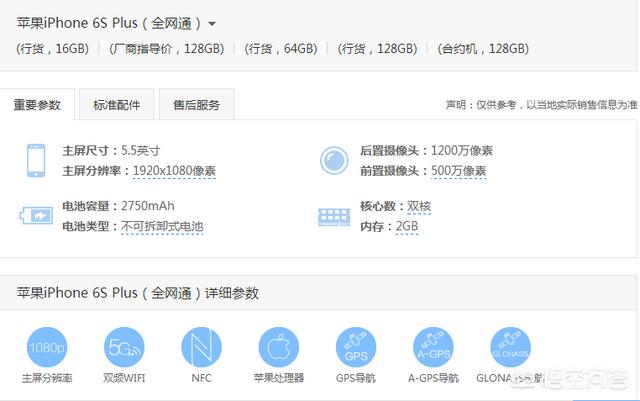Click the 1080p screen resolution icon
This screenshot has width=640, height=401.
tap(47, 348)
